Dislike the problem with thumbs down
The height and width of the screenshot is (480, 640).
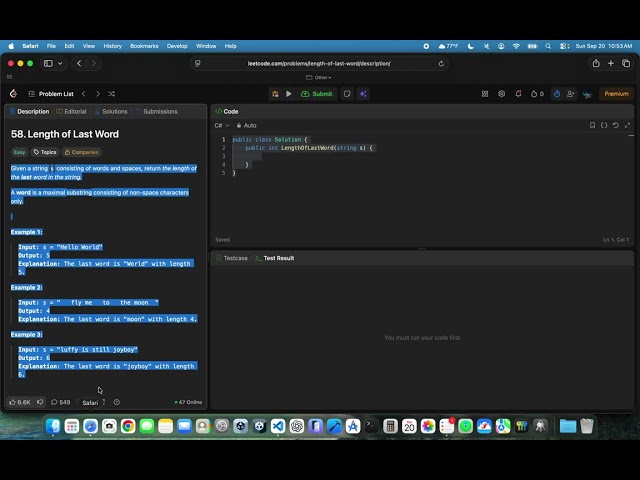click(40, 402)
